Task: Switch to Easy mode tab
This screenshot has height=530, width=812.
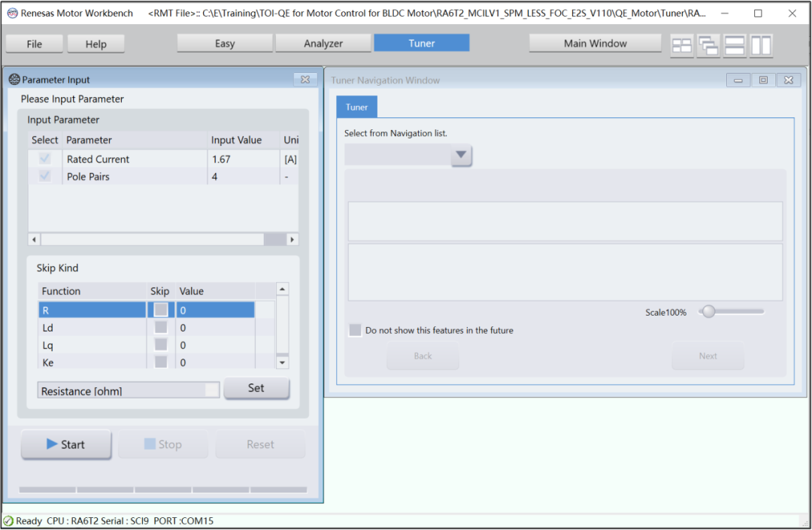Action: click(225, 44)
